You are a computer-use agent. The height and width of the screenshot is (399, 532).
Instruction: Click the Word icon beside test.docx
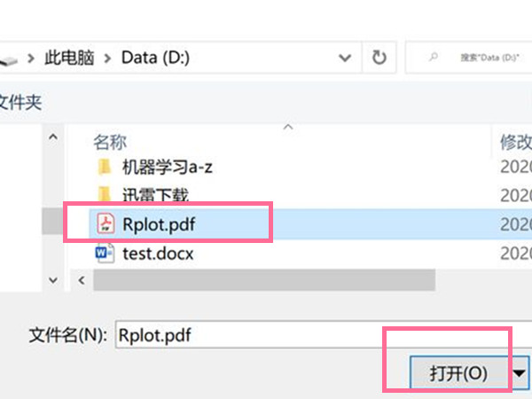click(106, 254)
